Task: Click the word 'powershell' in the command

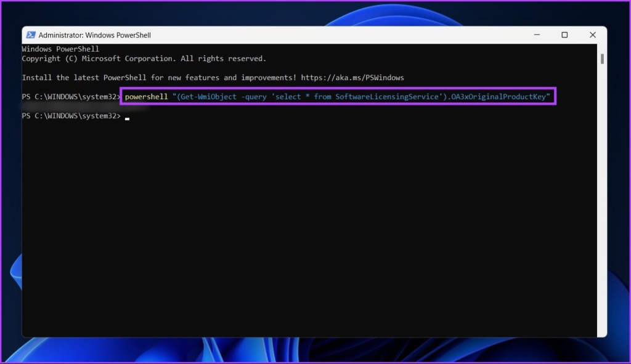Action: point(146,97)
